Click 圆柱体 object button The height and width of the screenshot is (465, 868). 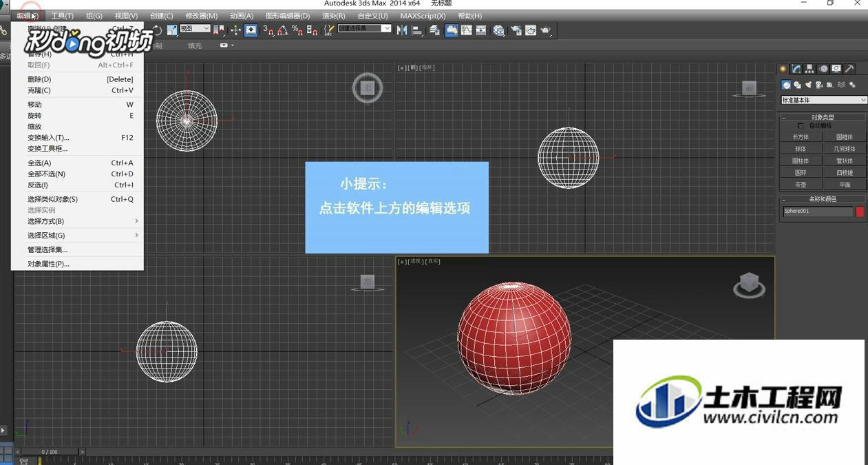tap(801, 161)
